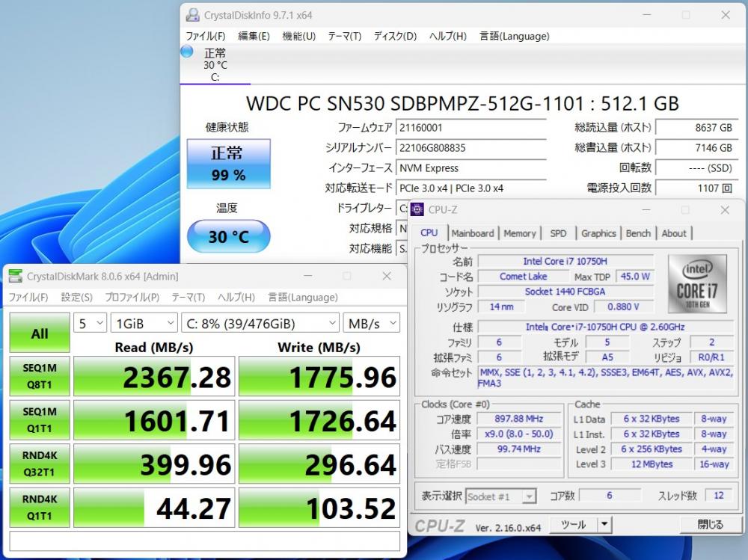
Task: Click the empty comment box below benchmark results
Action: pos(205,541)
